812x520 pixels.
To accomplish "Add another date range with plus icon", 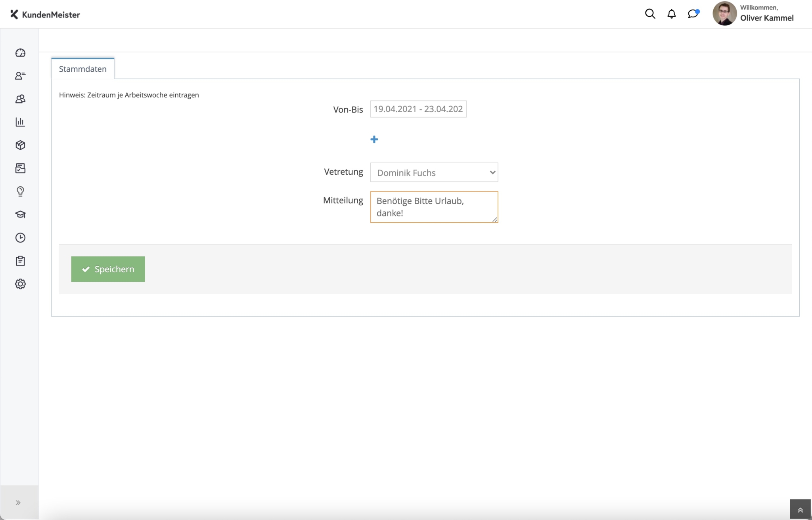I will pos(374,140).
